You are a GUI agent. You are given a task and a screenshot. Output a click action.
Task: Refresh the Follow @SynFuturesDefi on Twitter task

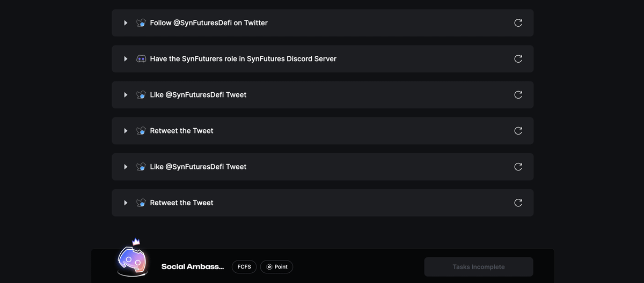pyautogui.click(x=518, y=23)
